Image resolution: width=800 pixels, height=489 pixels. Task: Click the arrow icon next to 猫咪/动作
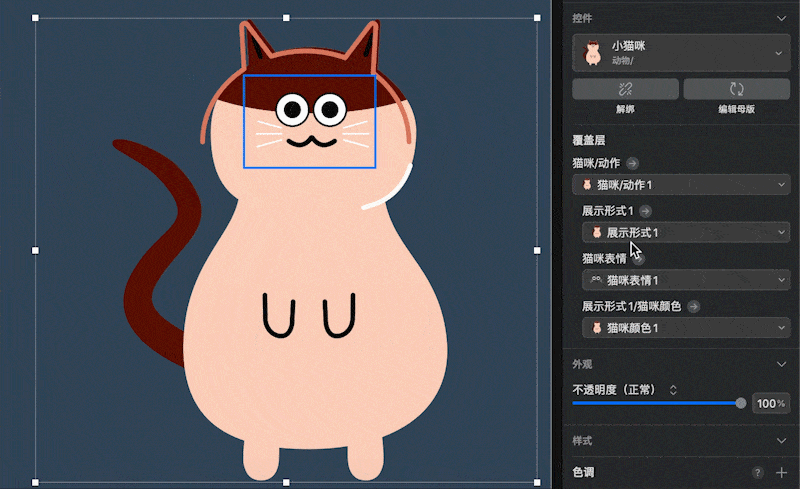(x=632, y=163)
